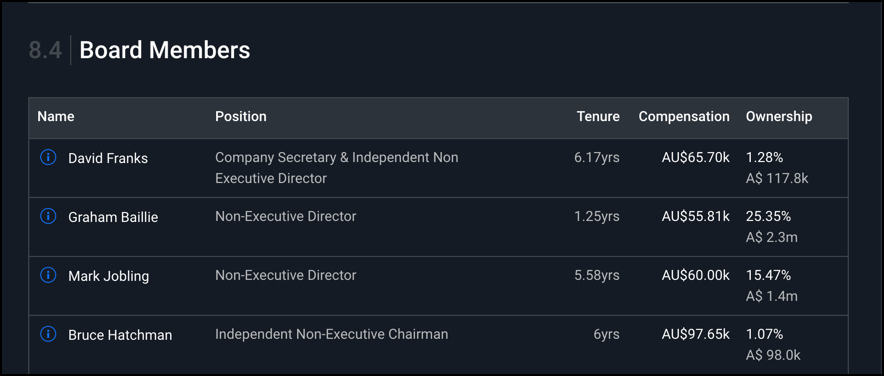
Task: Click Independent Non-Executive Chairman position text
Action: 332,334
